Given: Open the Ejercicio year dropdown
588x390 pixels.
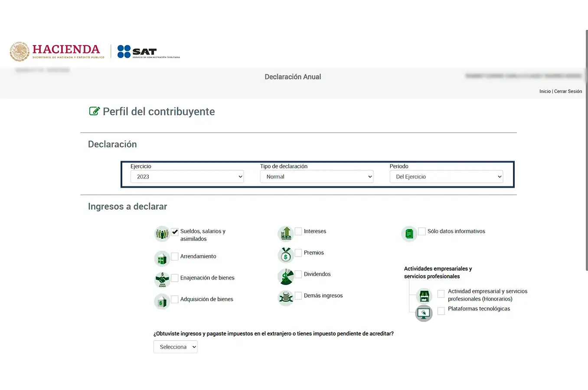Looking at the screenshot, I should pyautogui.click(x=187, y=177).
